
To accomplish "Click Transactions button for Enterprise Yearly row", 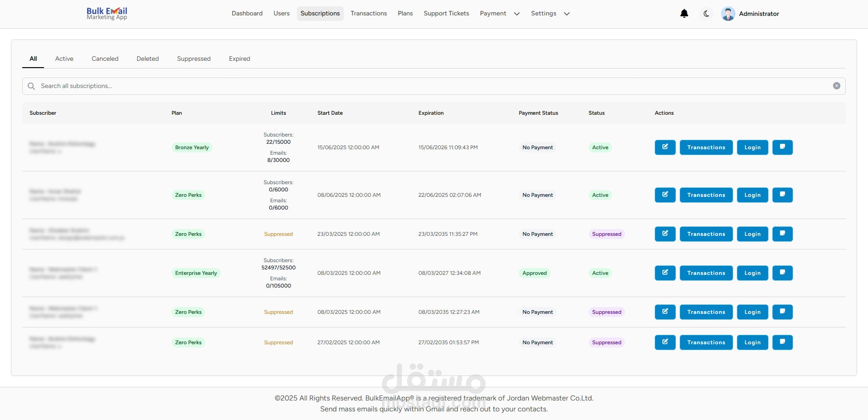I will click(x=706, y=273).
